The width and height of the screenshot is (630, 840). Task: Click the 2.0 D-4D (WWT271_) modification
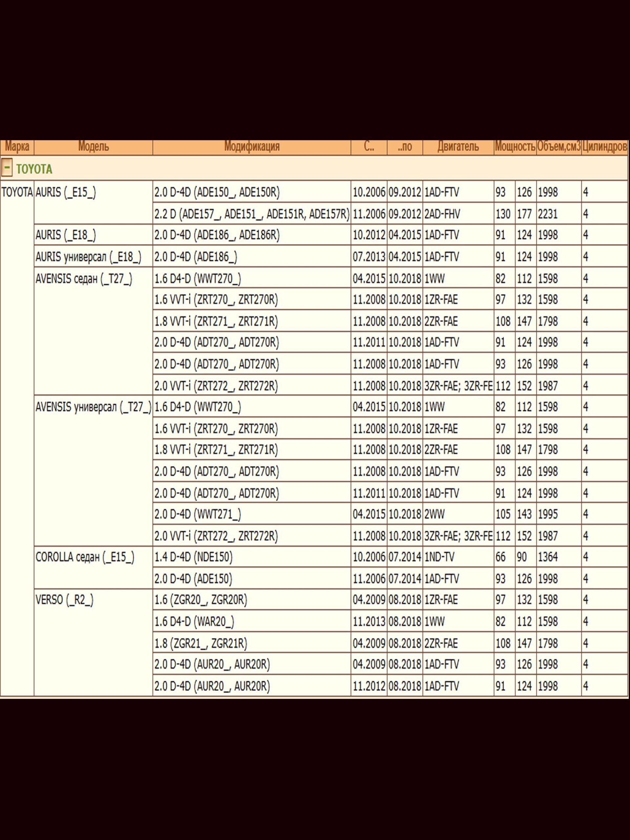pyautogui.click(x=198, y=514)
